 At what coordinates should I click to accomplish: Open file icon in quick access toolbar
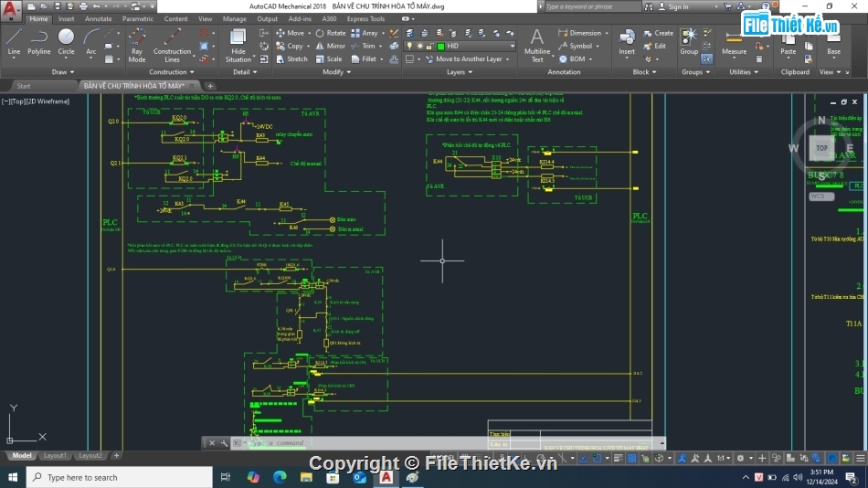point(44,6)
